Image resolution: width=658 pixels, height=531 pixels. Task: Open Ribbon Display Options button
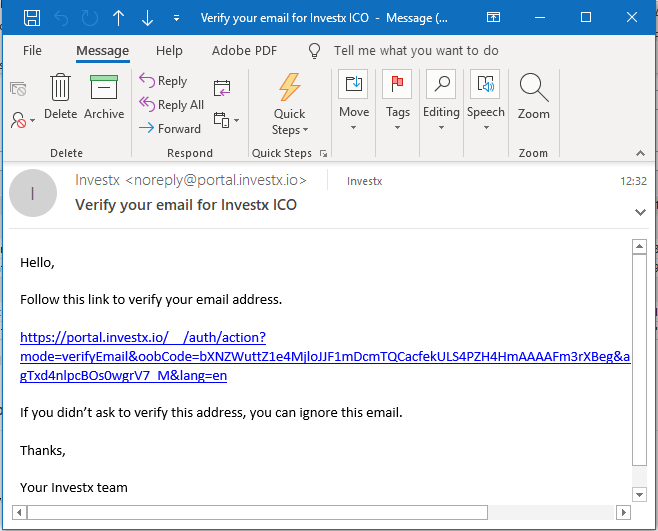[493, 17]
